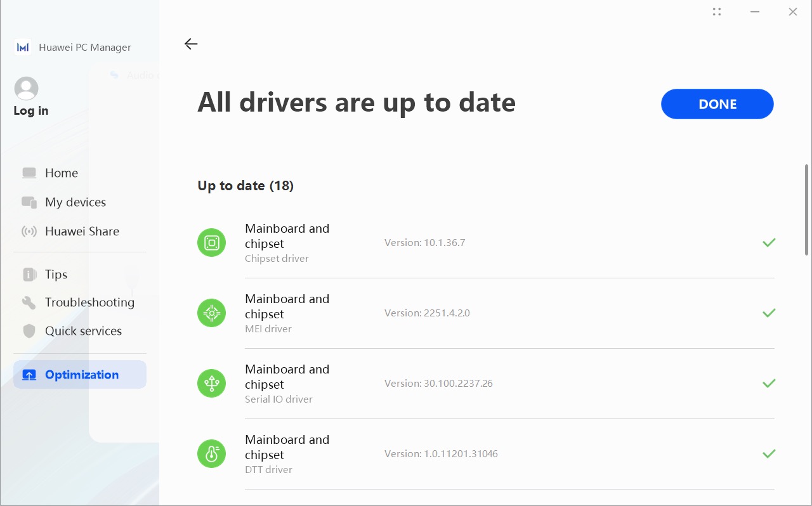Image resolution: width=812 pixels, height=506 pixels.
Task: Click the Chipset driver green icon
Action: tap(212, 243)
